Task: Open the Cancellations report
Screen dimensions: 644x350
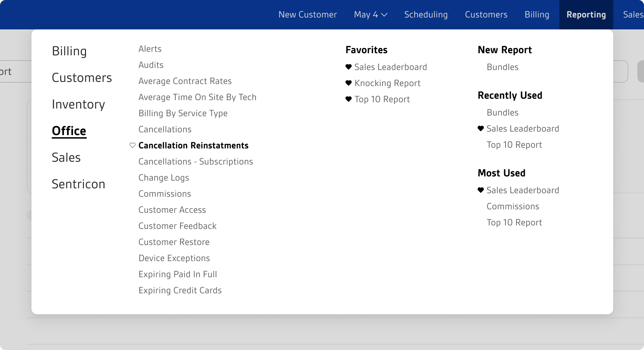Action: tap(165, 129)
